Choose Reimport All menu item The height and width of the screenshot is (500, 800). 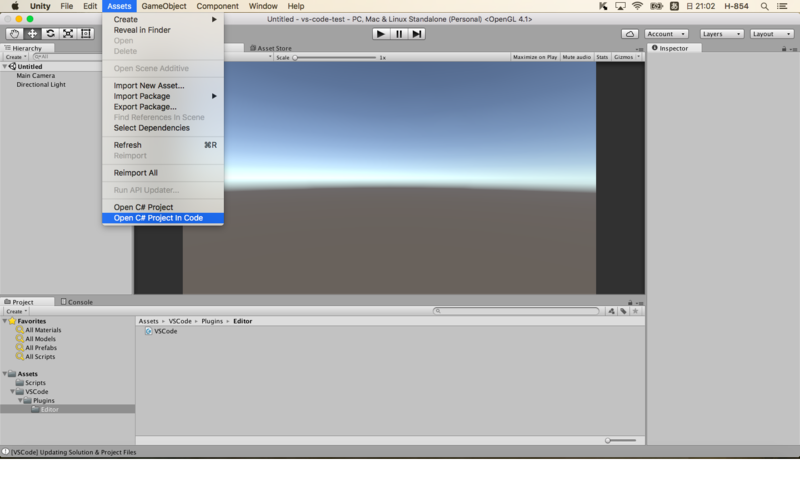point(163,173)
